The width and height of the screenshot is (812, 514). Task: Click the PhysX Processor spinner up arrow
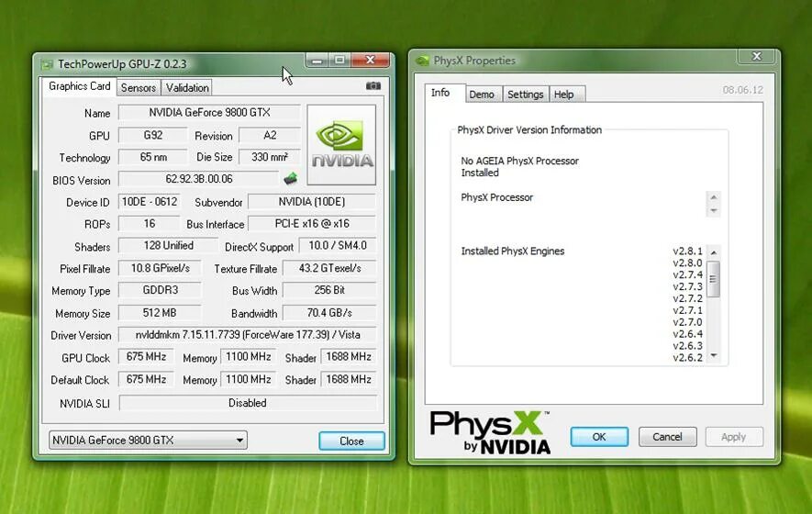pos(714,197)
